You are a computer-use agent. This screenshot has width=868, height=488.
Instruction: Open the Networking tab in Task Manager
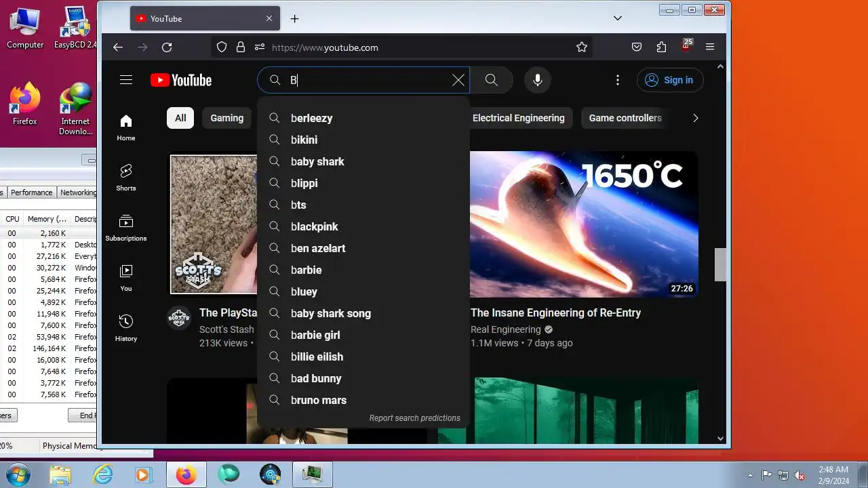tap(78, 192)
